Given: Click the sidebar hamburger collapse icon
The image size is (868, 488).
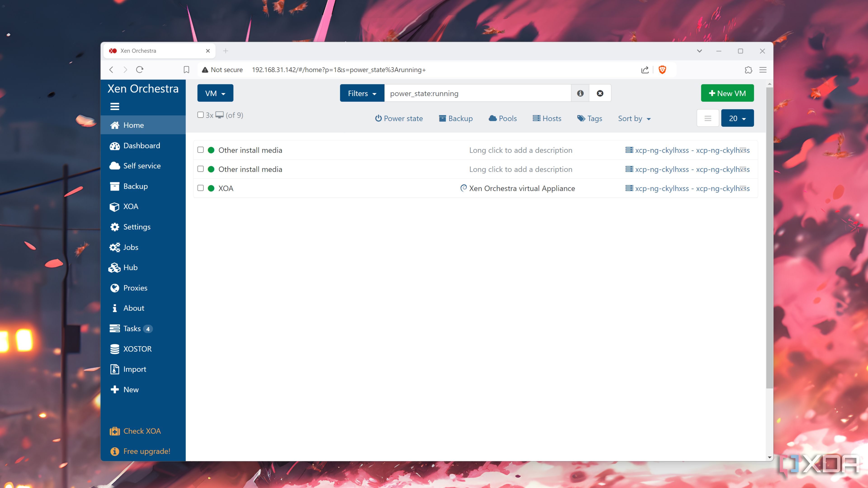Looking at the screenshot, I should [x=115, y=106].
